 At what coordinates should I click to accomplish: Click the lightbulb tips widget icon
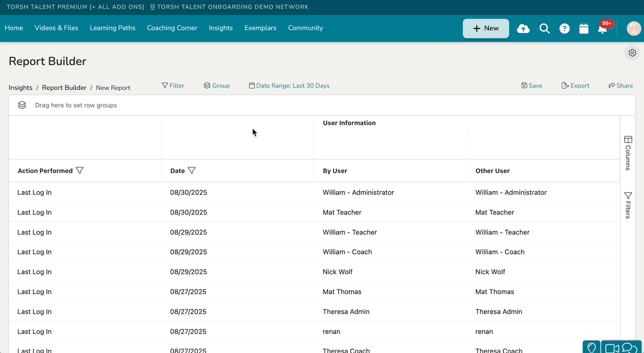tap(591, 348)
